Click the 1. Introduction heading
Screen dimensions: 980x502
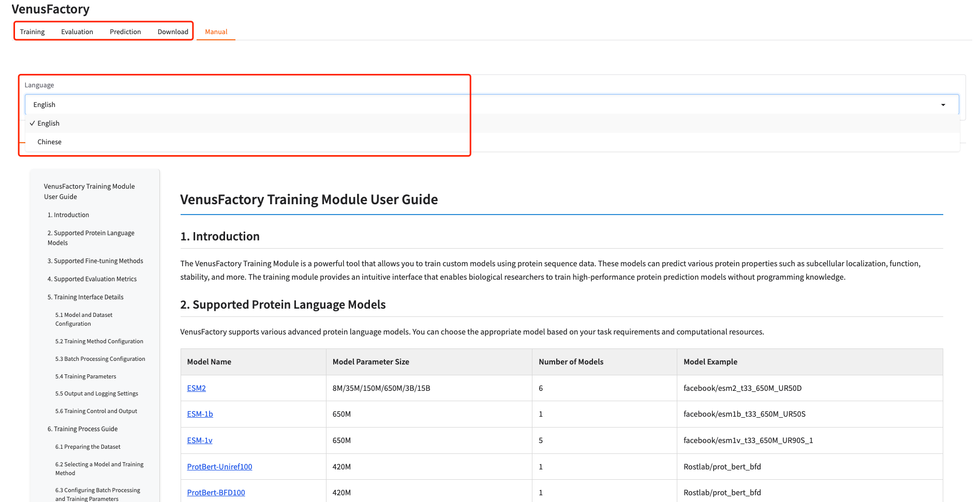pos(220,236)
